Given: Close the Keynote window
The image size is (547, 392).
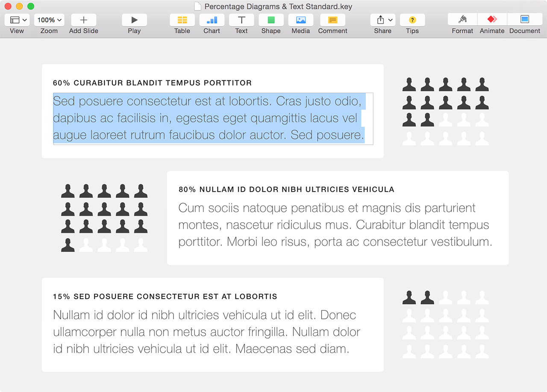Looking at the screenshot, I should coord(8,6).
